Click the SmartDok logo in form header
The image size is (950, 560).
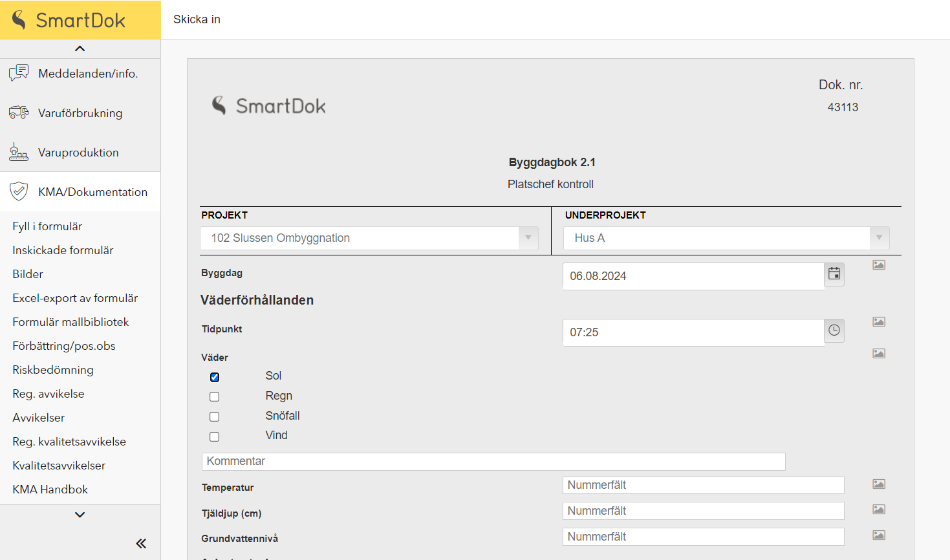pos(269,105)
